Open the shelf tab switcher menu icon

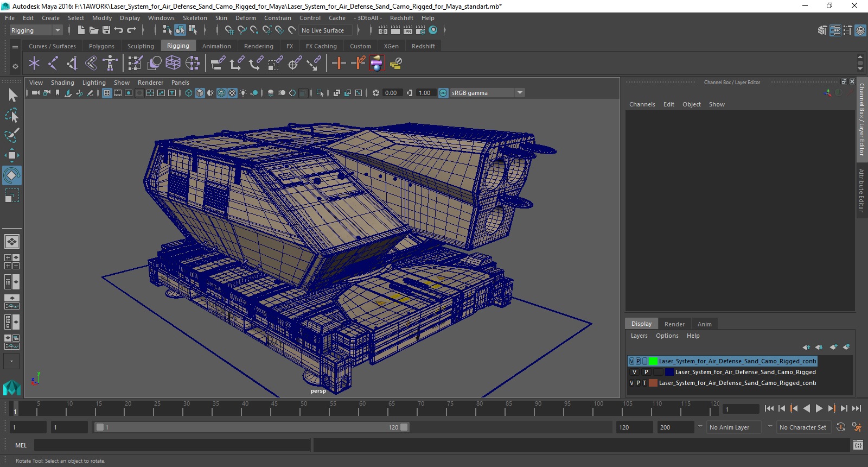click(x=15, y=47)
